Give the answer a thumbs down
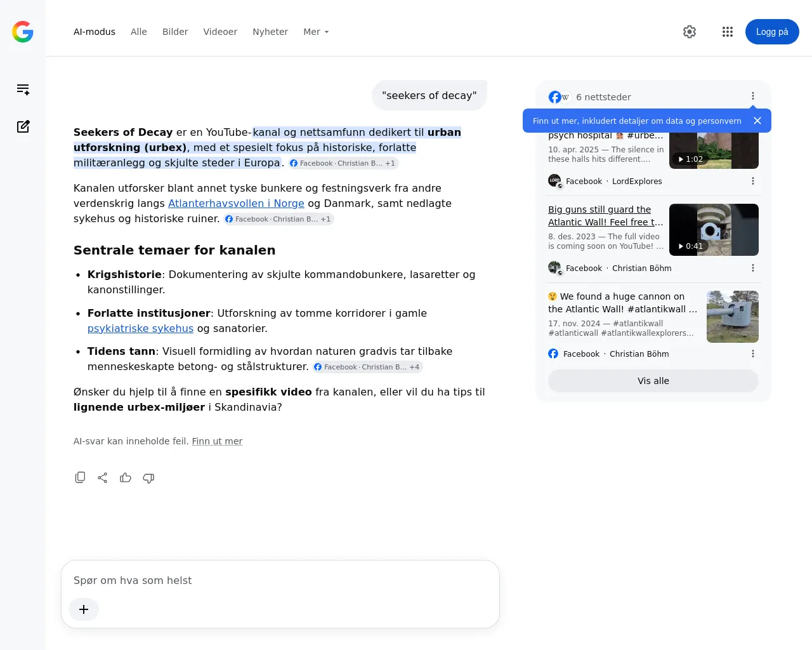This screenshot has height=650, width=812. 148,477
